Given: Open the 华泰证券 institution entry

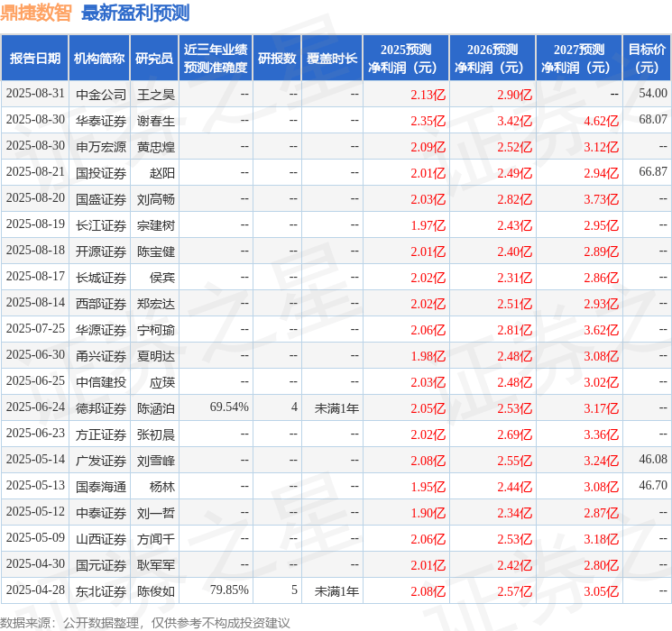Looking at the screenshot, I should (101, 120).
